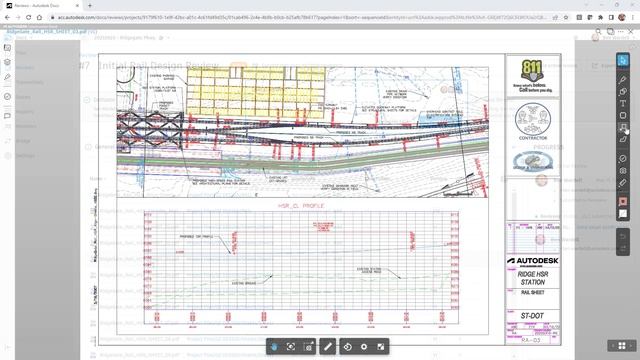Screen dimensions: 640x360
Task: Open the issues checkmark icon in left sidebar
Action: [7, 97]
